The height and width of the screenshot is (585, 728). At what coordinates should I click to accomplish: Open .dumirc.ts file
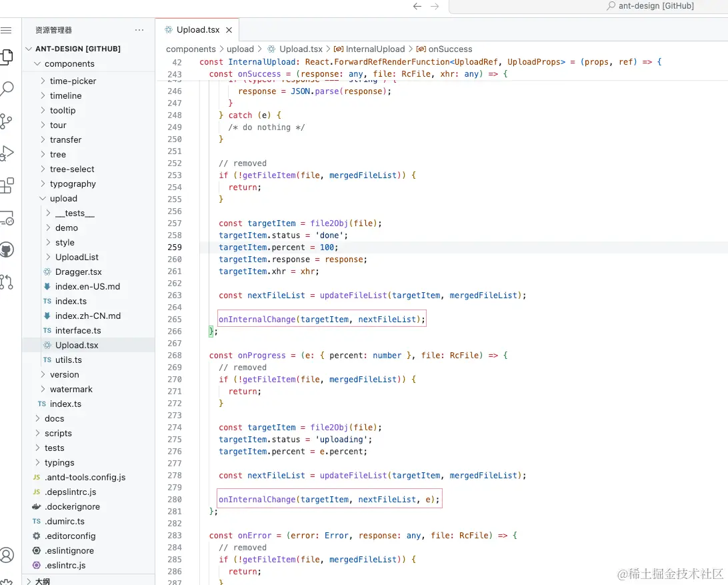click(x=88, y=522)
